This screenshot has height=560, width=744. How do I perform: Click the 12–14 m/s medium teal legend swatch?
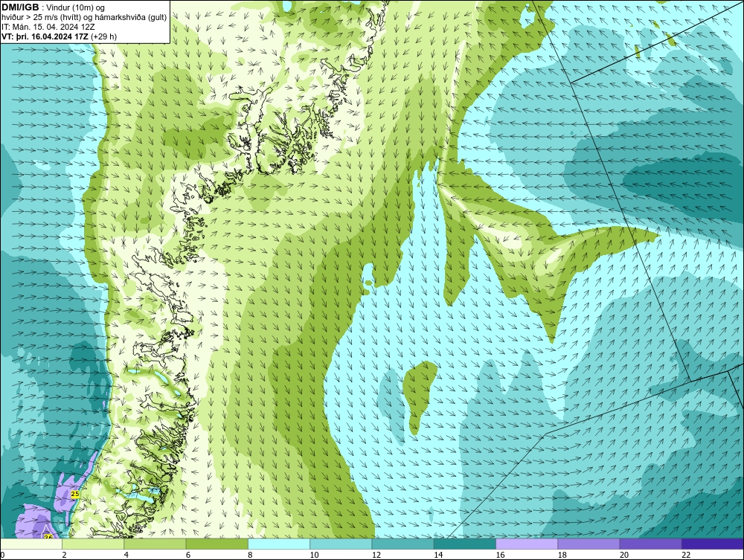point(403,544)
